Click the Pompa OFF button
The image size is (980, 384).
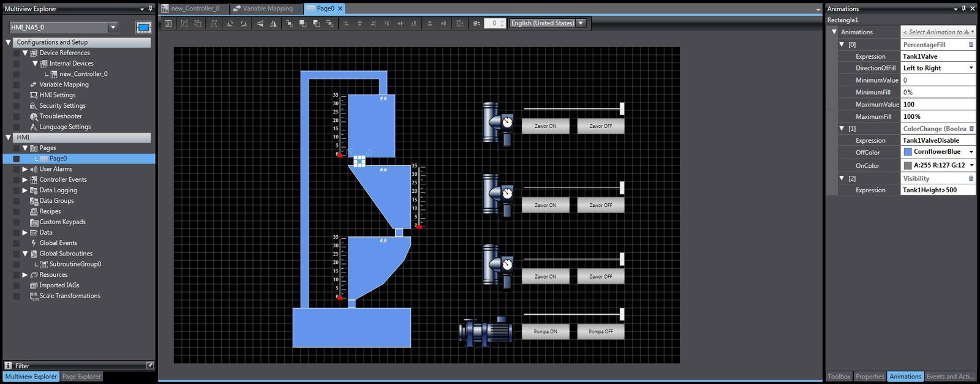pyautogui.click(x=600, y=331)
